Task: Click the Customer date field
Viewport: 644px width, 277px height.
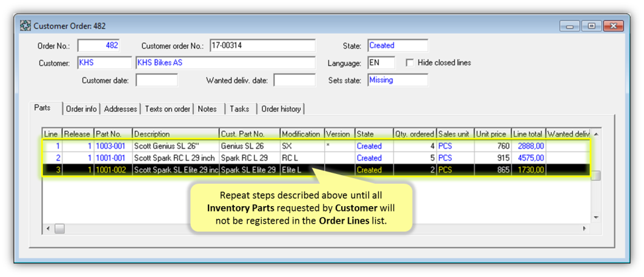Action: [x=156, y=80]
